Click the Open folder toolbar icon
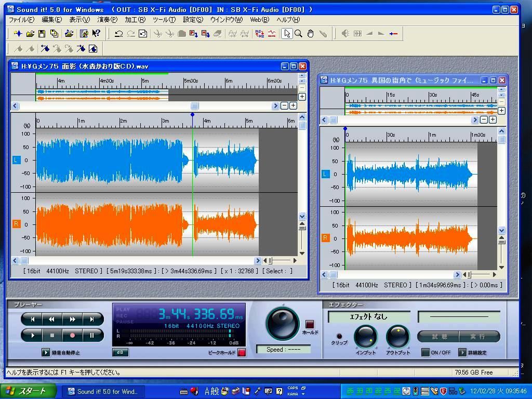The height and width of the screenshot is (399, 532). tap(30, 34)
